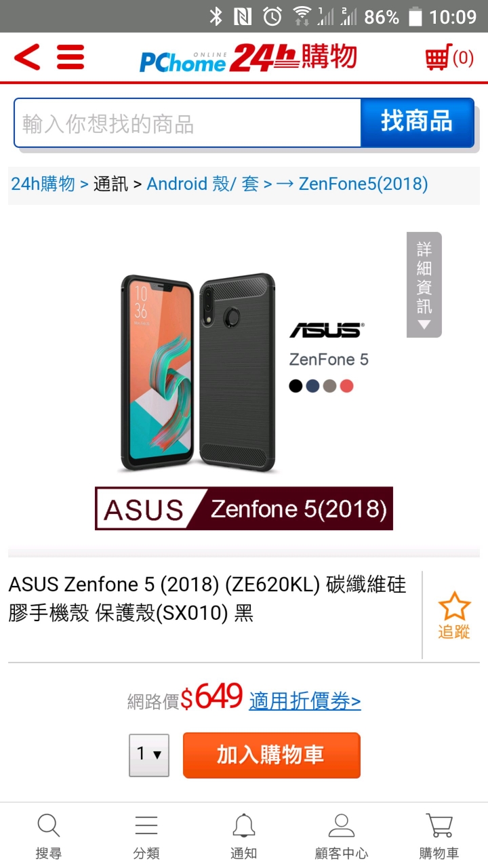The width and height of the screenshot is (488, 868).
Task: Tap the red back arrow icon
Action: 27,57
